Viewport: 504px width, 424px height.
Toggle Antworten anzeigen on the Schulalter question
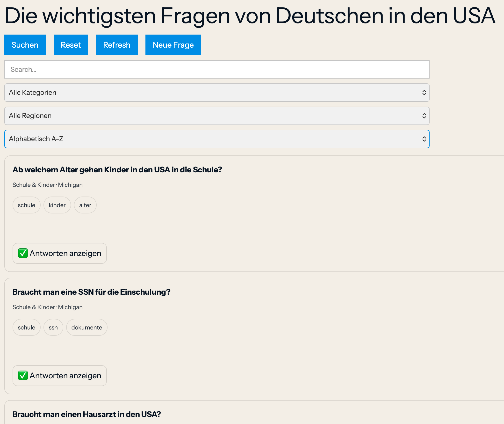[59, 253]
